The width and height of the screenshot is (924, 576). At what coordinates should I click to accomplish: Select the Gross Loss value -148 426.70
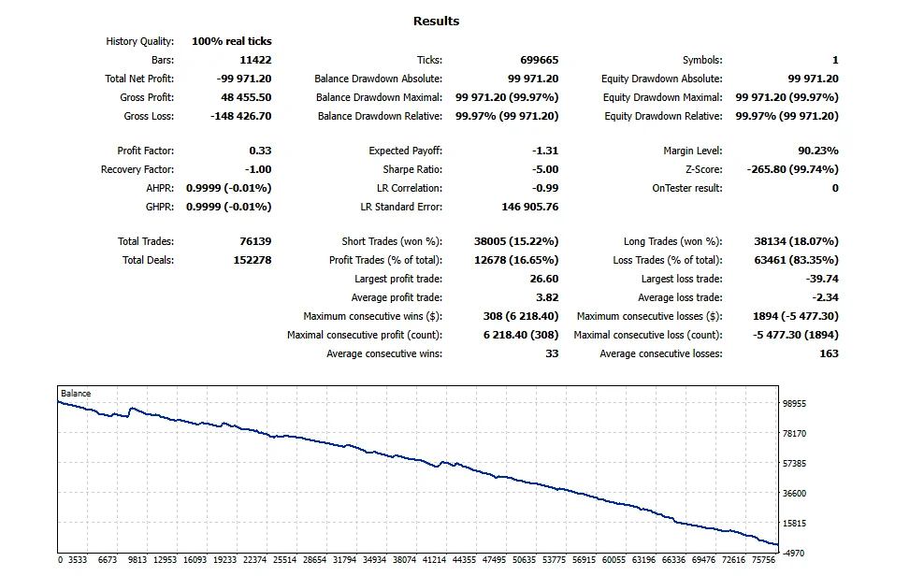tap(241, 116)
